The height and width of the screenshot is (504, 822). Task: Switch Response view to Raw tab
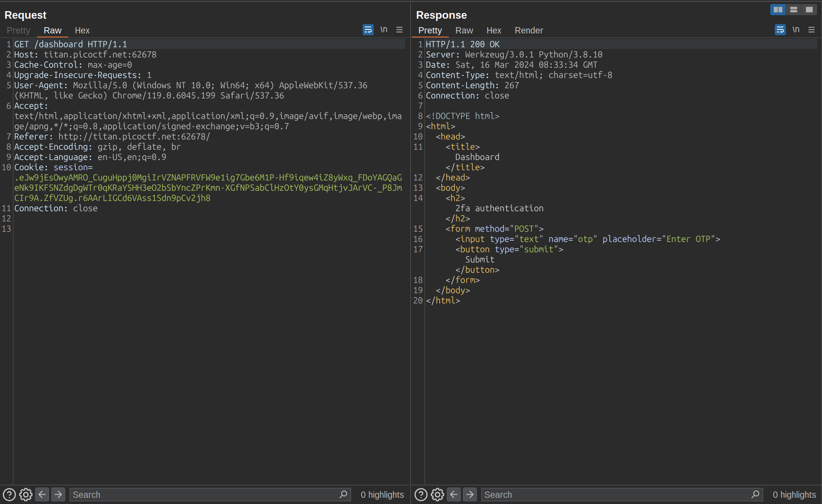[464, 30]
